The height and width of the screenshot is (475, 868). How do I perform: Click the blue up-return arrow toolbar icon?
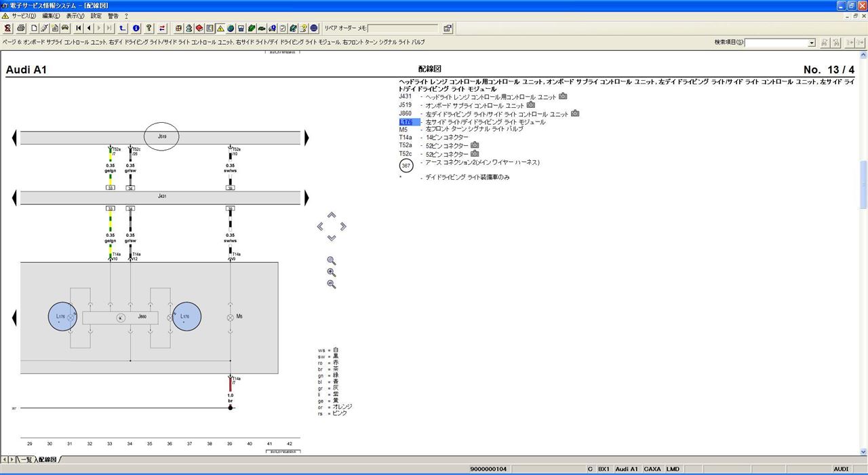[122, 28]
